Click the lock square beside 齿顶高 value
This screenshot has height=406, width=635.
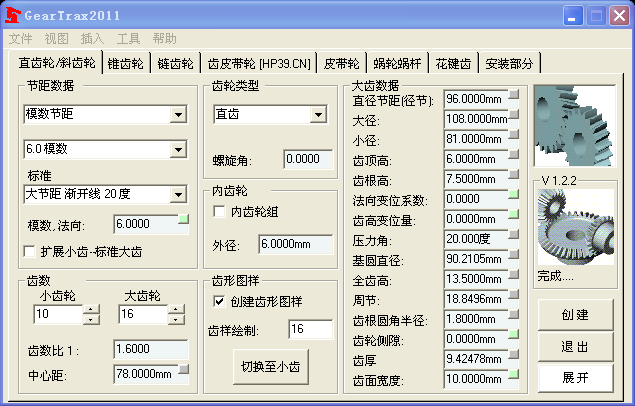pos(514,154)
